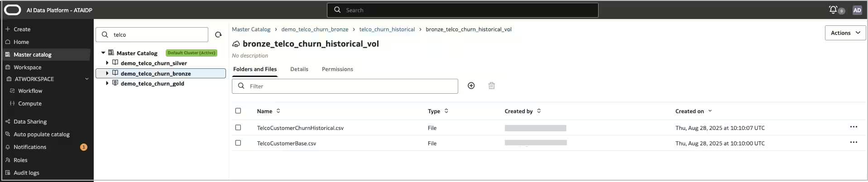868x182 pixels.
Task: Collapse the ATWORKSPACE sidebar section
Action: coord(87,79)
